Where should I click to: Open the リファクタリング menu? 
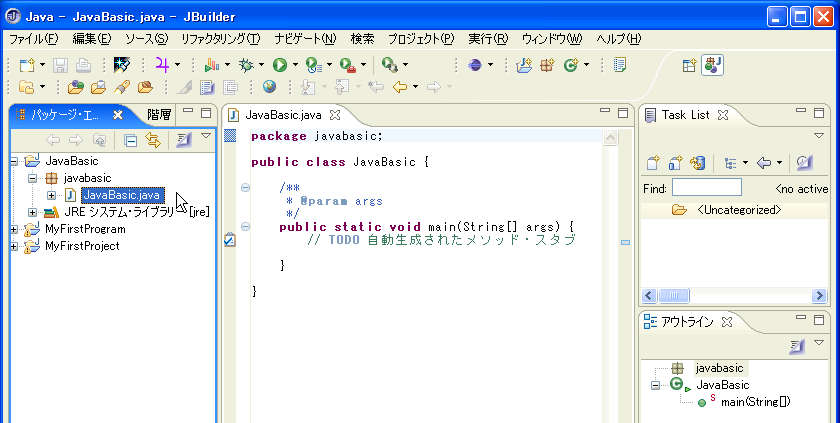(x=220, y=39)
